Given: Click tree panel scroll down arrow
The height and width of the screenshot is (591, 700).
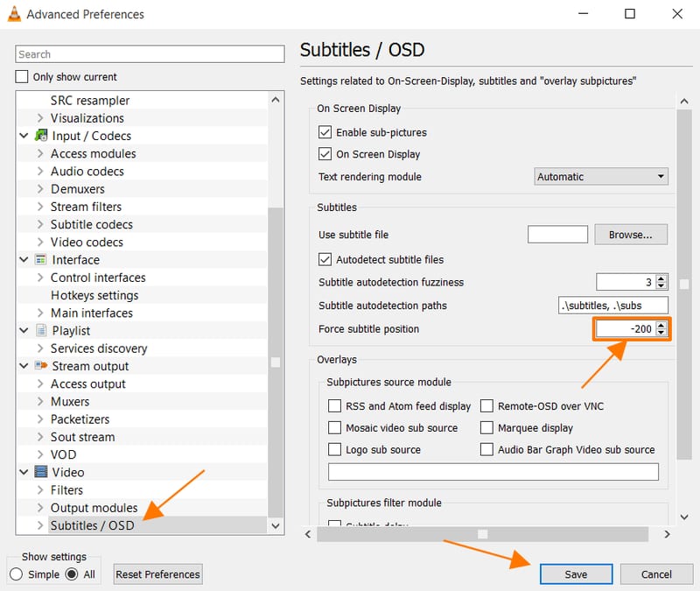Looking at the screenshot, I should 276,526.
